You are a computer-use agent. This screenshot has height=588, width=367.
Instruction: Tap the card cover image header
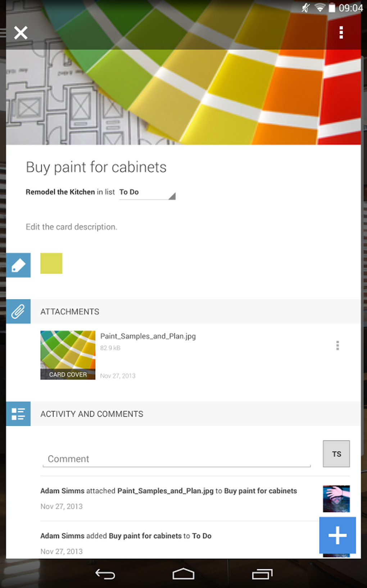pyautogui.click(x=183, y=97)
